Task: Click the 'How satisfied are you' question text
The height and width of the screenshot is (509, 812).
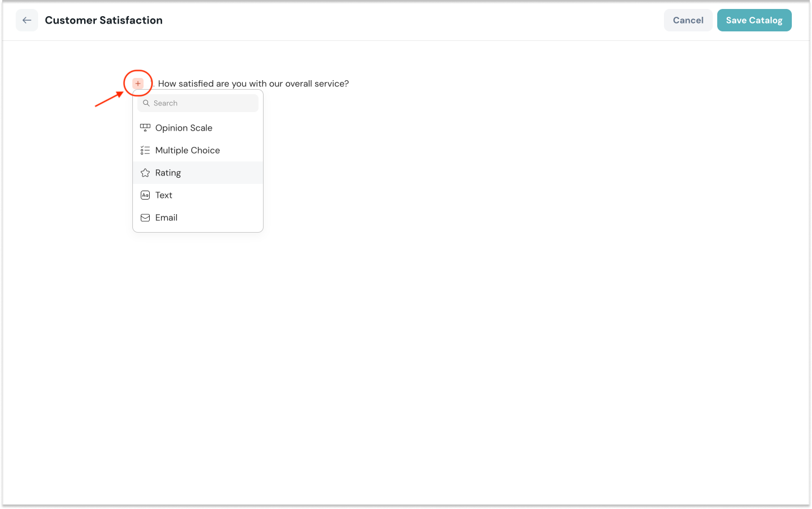Action: 253,84
